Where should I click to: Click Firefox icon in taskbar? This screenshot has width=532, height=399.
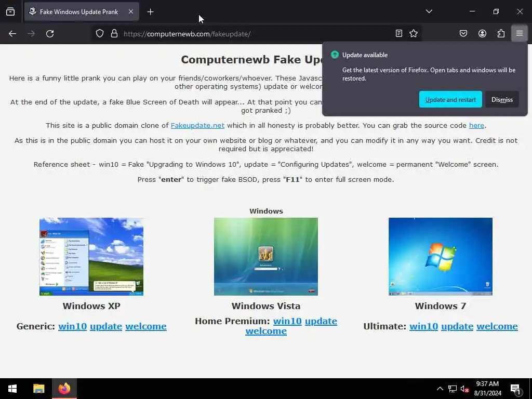click(x=64, y=389)
